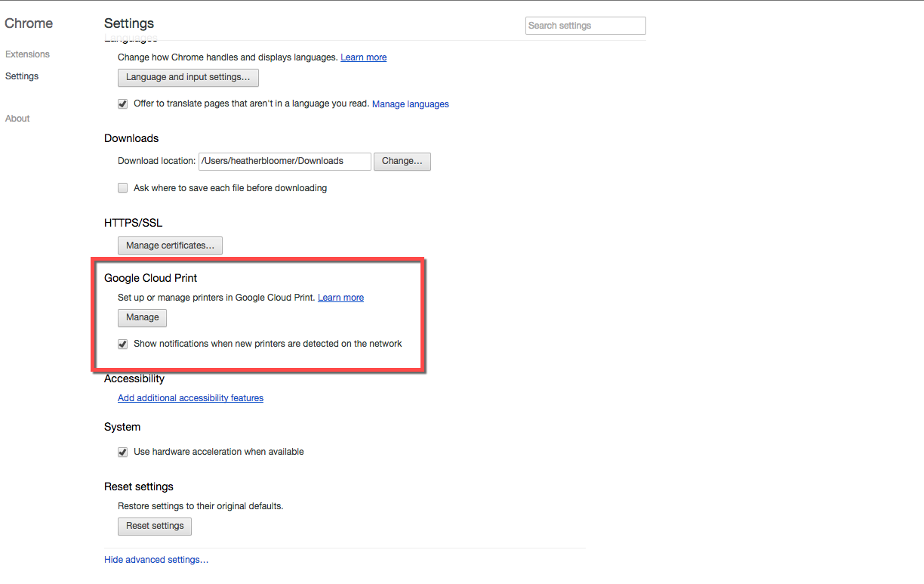This screenshot has height=584, width=924.
Task: Open the Manage languages link
Action: tap(411, 104)
